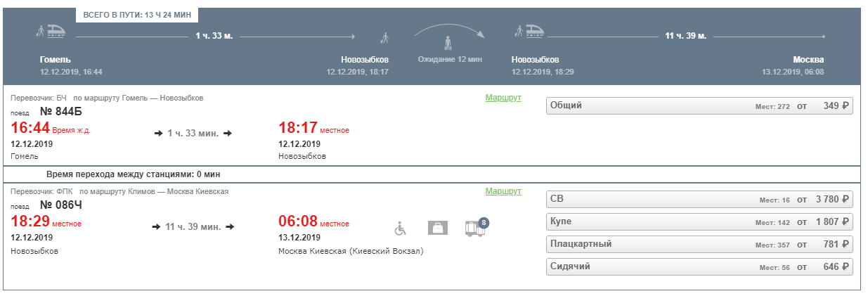This screenshot has width=868, height=296.
Task: Open the Маршрут link for train 086Ч
Action: pos(503,191)
